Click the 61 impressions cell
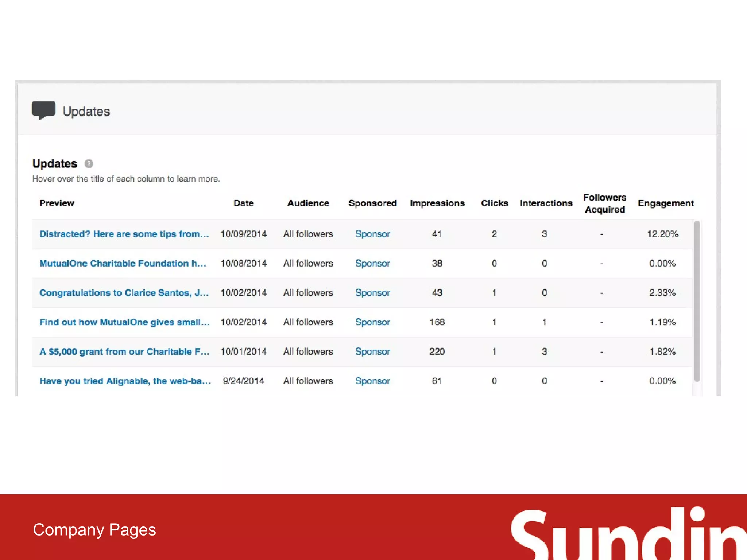The width and height of the screenshot is (747, 560). 437,381
